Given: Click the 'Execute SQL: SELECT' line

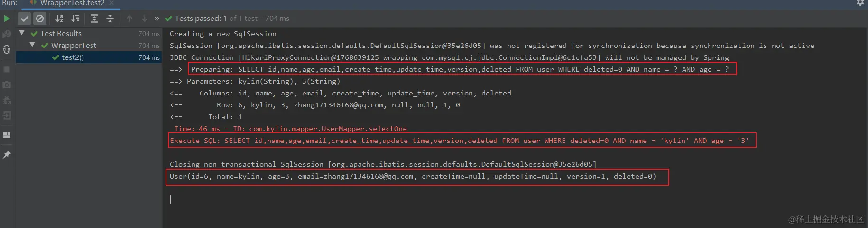Looking at the screenshot, I should (x=459, y=141).
